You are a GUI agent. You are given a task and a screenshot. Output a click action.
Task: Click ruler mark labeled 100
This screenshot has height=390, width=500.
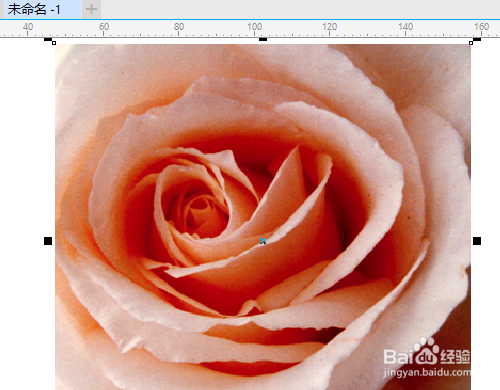click(x=254, y=27)
